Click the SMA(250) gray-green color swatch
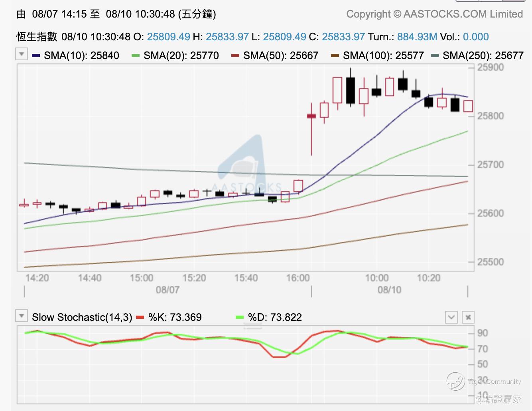The height and width of the screenshot is (411, 532). tap(435, 55)
